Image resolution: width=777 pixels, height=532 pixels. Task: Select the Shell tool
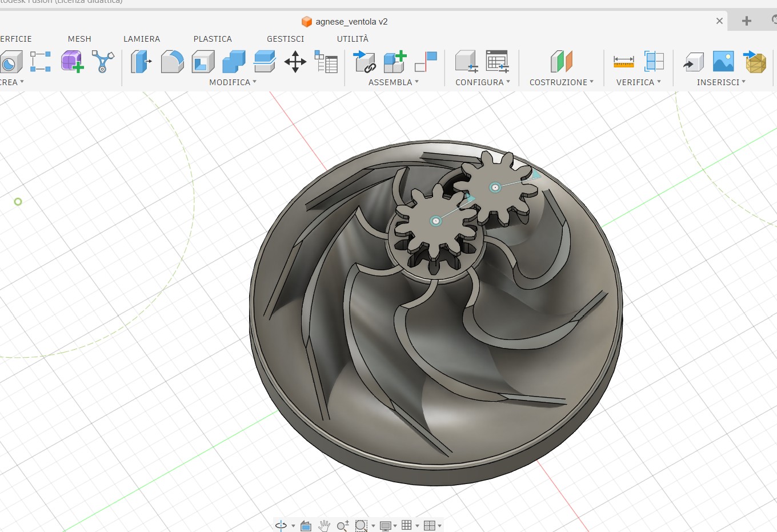coord(203,62)
